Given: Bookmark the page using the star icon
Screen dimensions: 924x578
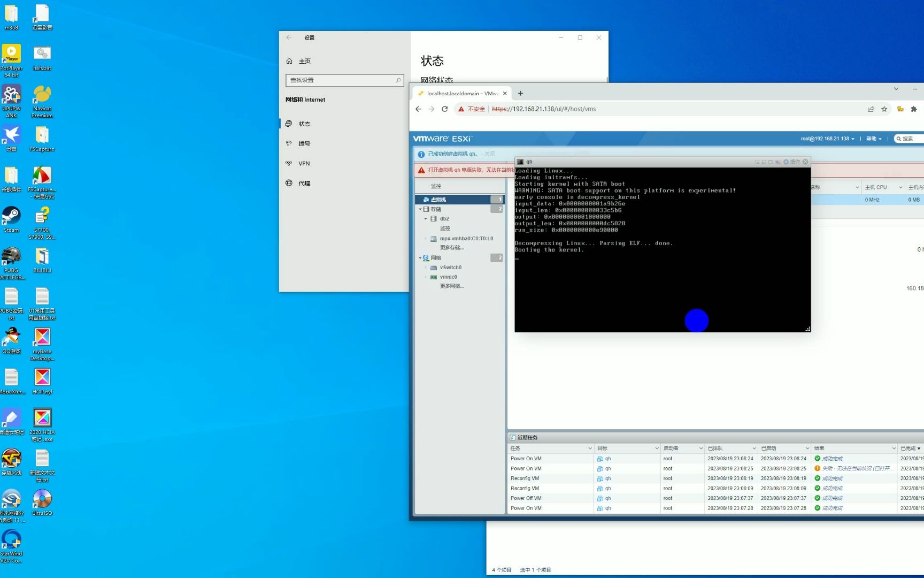Looking at the screenshot, I should [x=884, y=109].
